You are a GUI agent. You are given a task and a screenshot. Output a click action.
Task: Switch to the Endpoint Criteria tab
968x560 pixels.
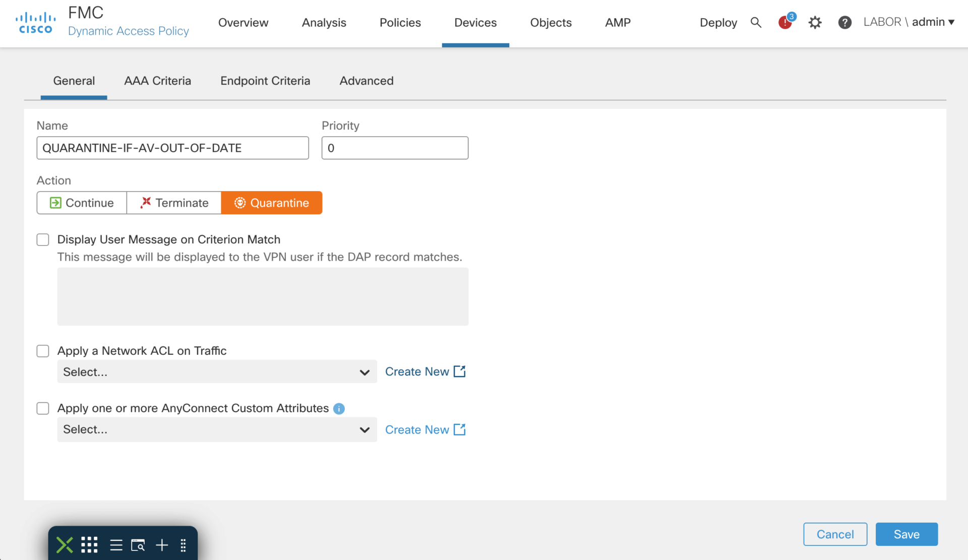coord(265,81)
